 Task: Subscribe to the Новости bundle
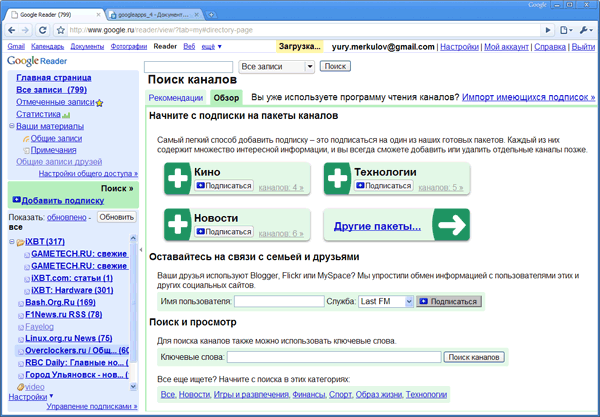pos(224,232)
